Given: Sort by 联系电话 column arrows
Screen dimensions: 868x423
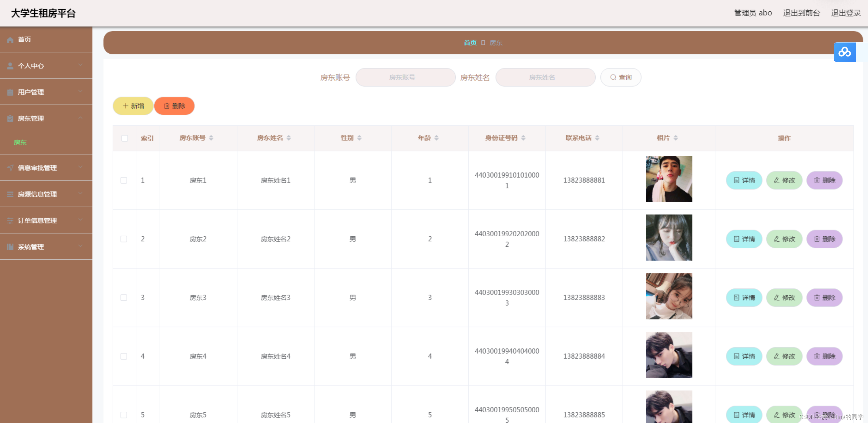Looking at the screenshot, I should 597,138.
